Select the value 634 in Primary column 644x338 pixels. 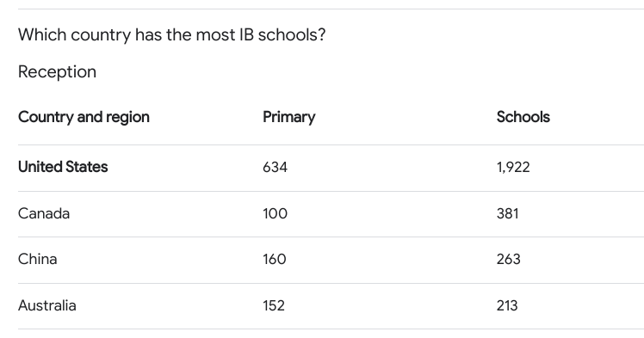point(276,168)
